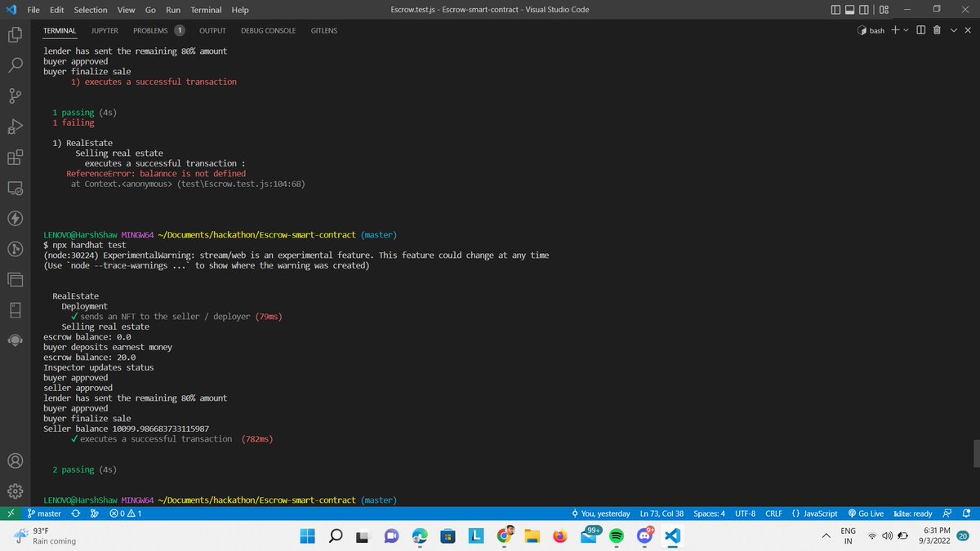
Task: Click kite: ready status item
Action: click(x=913, y=513)
